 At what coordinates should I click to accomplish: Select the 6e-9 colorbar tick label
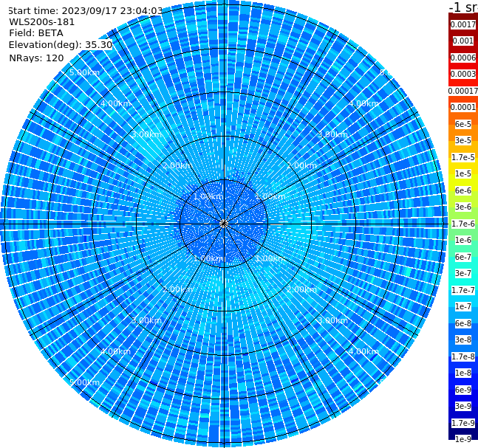point(463,390)
